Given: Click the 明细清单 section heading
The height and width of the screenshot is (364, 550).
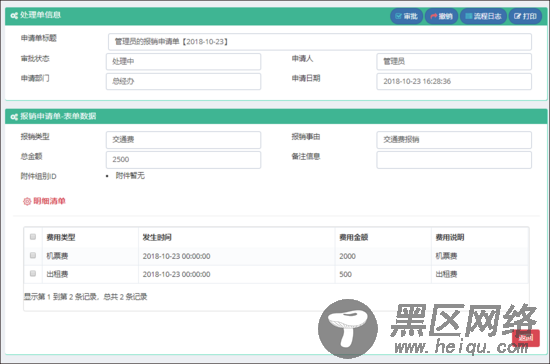Looking at the screenshot, I should pyautogui.click(x=49, y=201).
